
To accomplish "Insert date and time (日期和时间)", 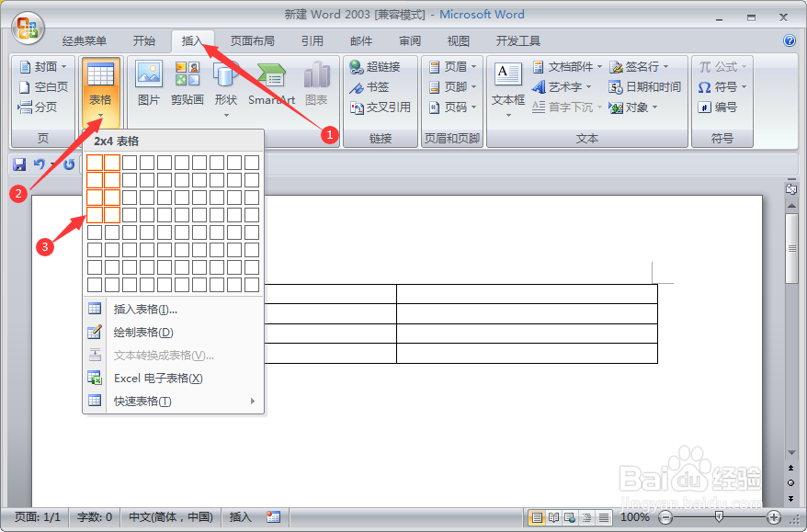I will pyautogui.click(x=645, y=87).
